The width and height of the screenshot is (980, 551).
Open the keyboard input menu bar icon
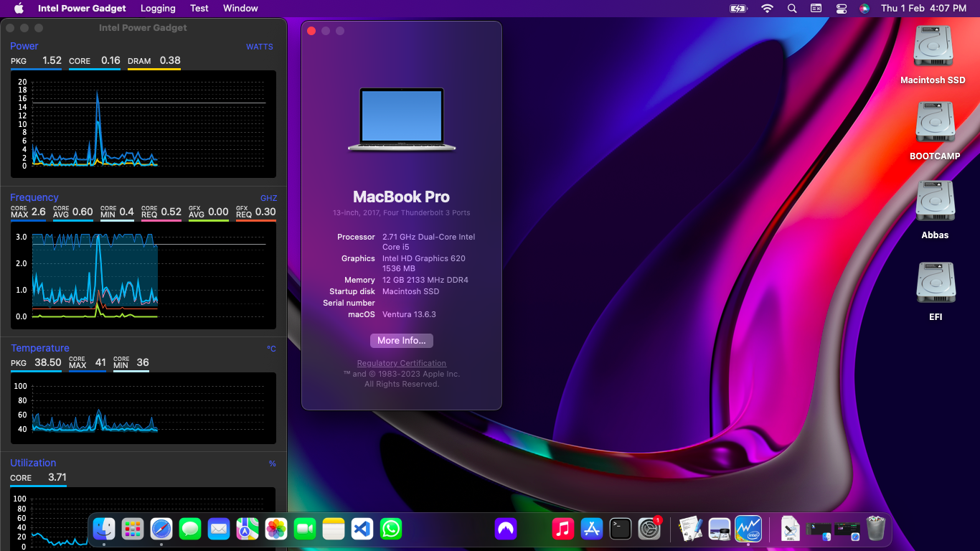click(816, 9)
